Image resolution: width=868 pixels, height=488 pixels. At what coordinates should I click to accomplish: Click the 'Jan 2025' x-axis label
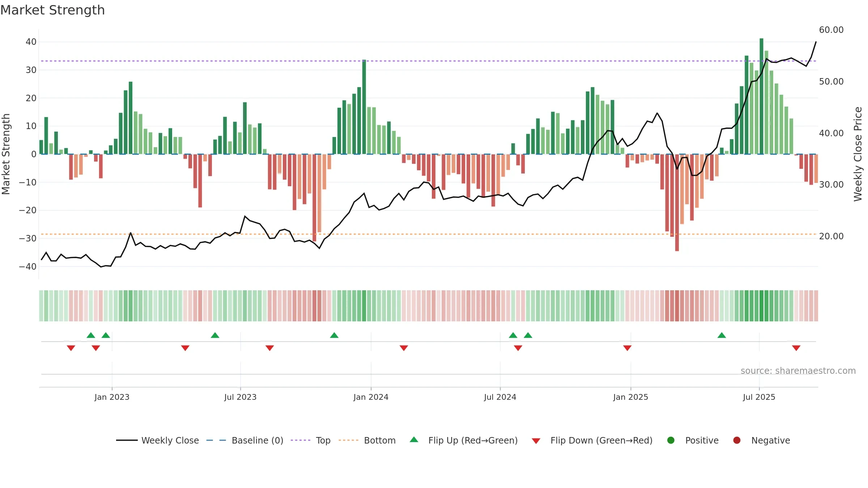[631, 397]
